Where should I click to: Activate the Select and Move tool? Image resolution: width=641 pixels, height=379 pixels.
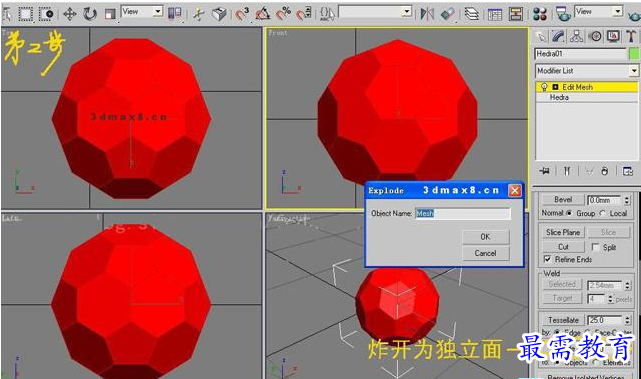70,14
